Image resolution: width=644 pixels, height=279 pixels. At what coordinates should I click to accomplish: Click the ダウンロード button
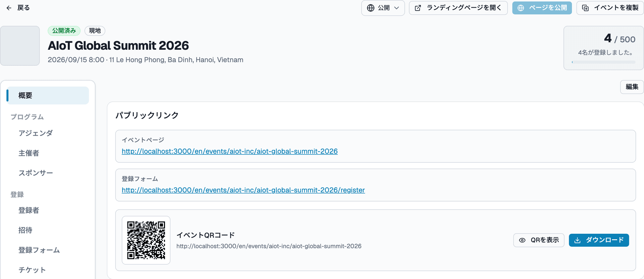click(x=599, y=240)
